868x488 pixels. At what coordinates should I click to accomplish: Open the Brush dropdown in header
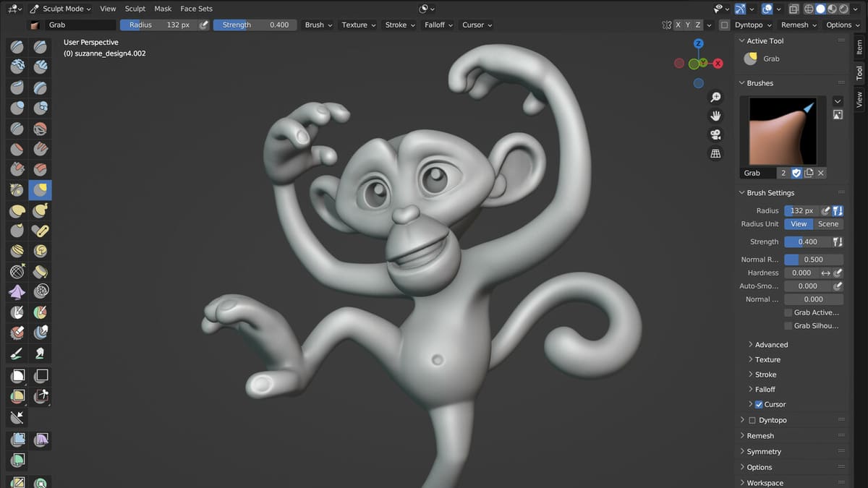(x=318, y=25)
